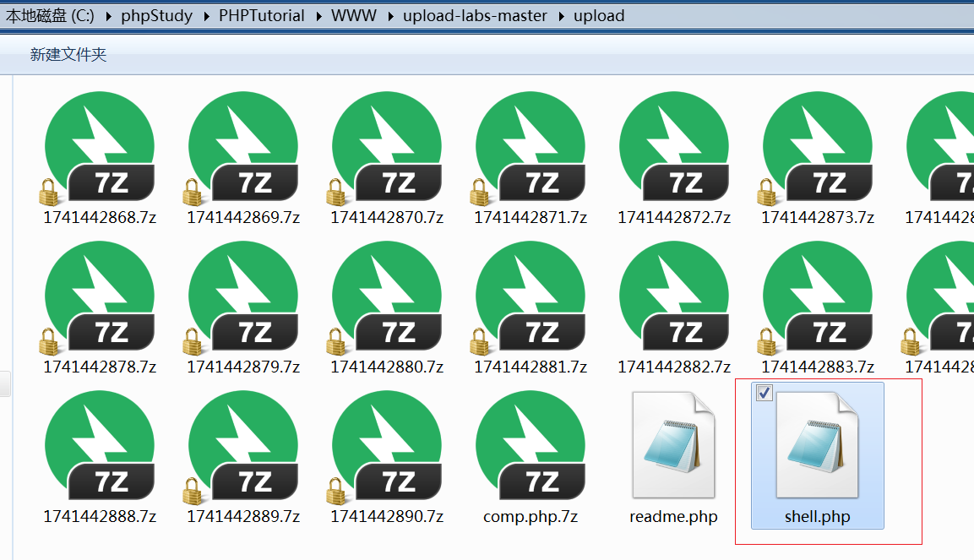
Task: Select the 1741442878.7z archive icon
Action: 100,297
